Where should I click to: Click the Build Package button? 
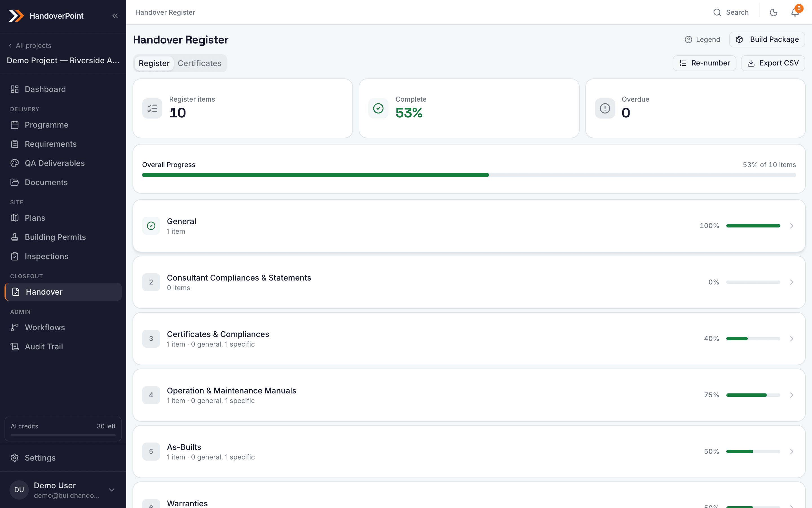(x=767, y=40)
